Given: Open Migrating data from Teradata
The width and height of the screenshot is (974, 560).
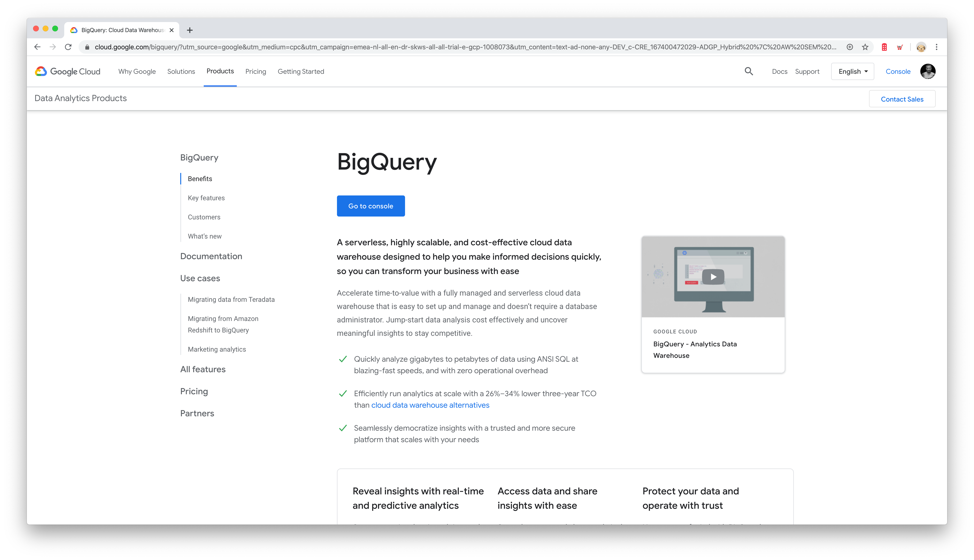Looking at the screenshot, I should coord(231,300).
